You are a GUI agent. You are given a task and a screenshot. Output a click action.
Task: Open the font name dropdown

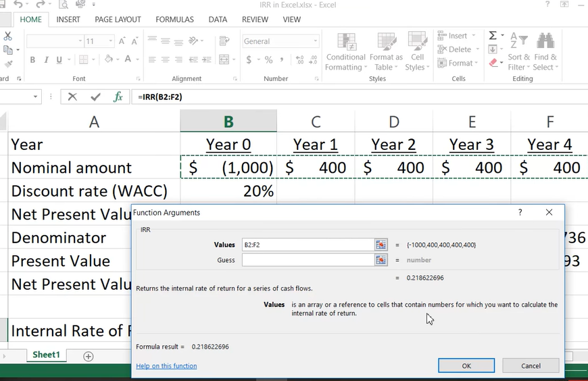tap(80, 41)
